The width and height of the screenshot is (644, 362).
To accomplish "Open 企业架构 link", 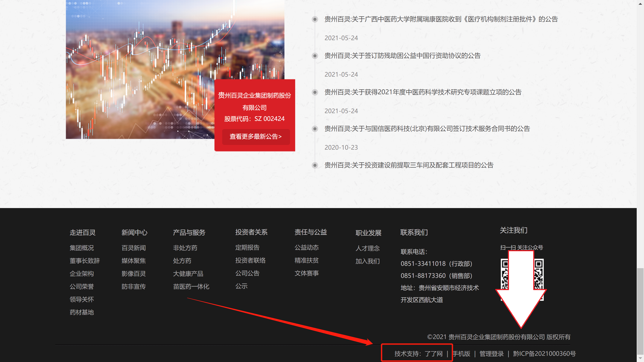I will point(82,274).
